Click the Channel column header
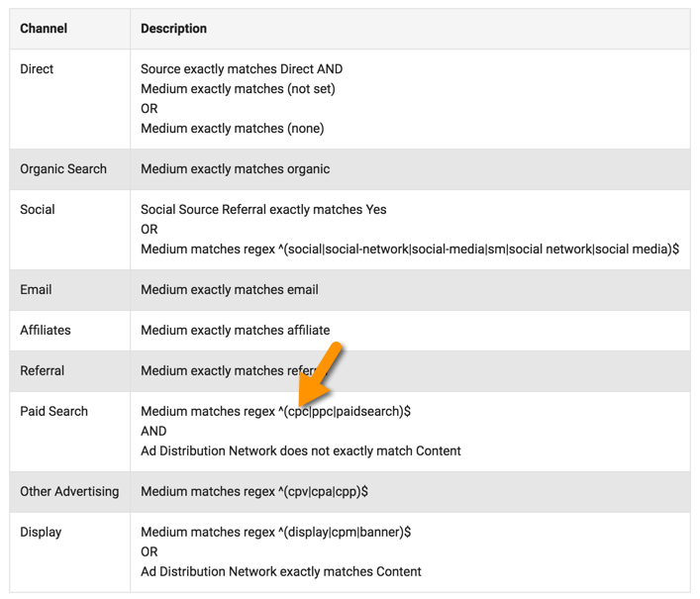 pyautogui.click(x=44, y=29)
